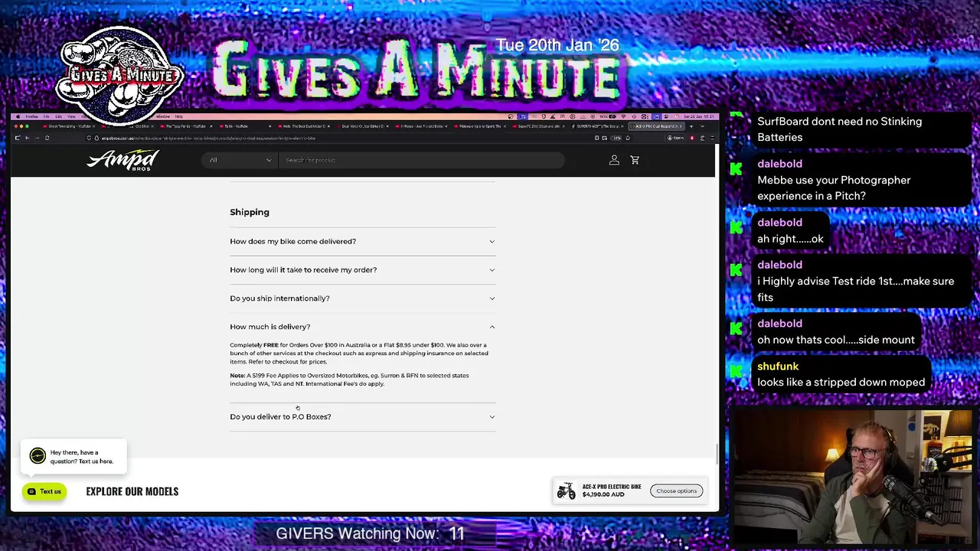Click the Search for products field
980x551 pixels.
tap(421, 160)
